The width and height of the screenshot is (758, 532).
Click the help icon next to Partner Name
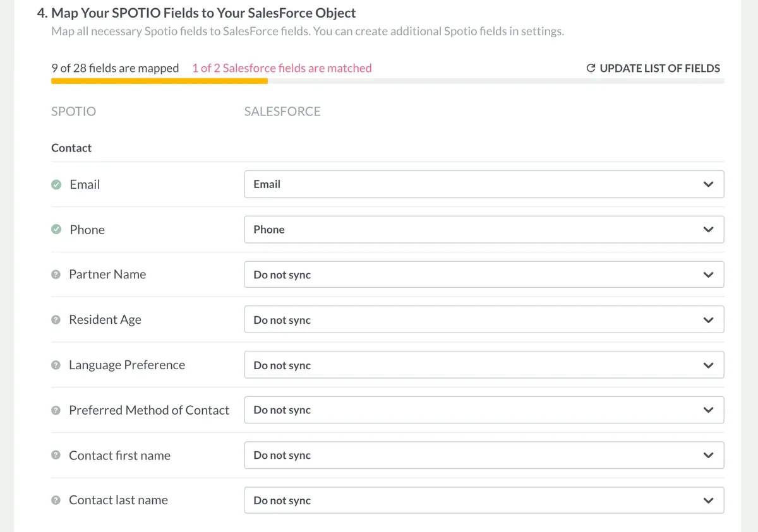click(56, 275)
